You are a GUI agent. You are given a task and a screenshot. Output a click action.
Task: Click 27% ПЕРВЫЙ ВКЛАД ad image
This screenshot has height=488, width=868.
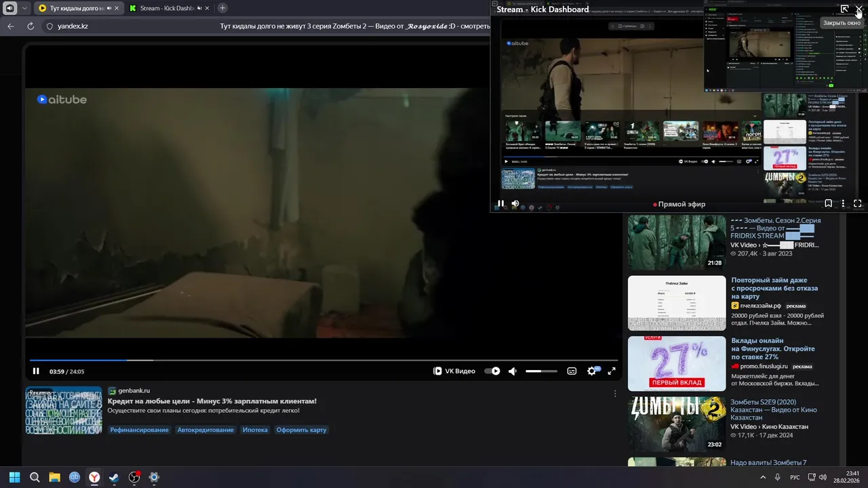[x=677, y=363]
